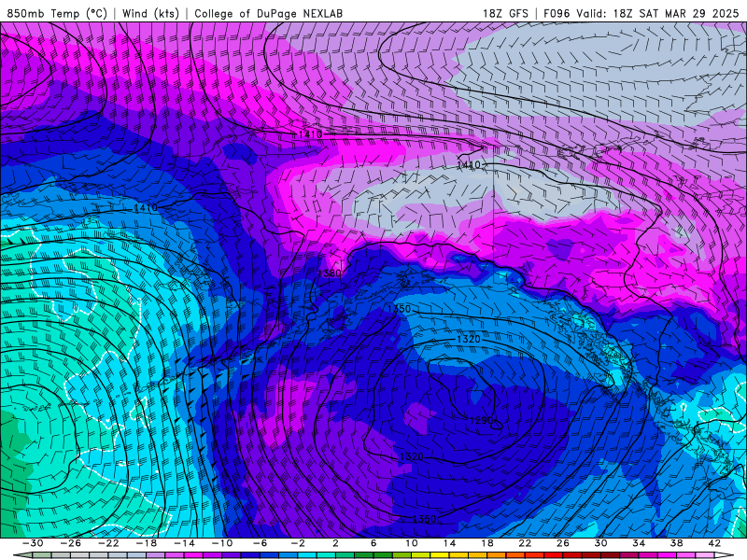Click the positive 6 temperature scale label
The width and height of the screenshot is (747, 560).
[373, 543]
